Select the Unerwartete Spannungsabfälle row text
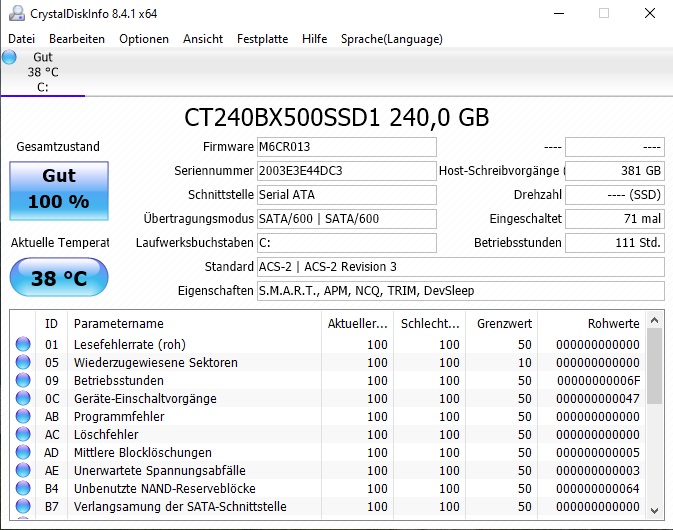 pyautogui.click(x=159, y=471)
